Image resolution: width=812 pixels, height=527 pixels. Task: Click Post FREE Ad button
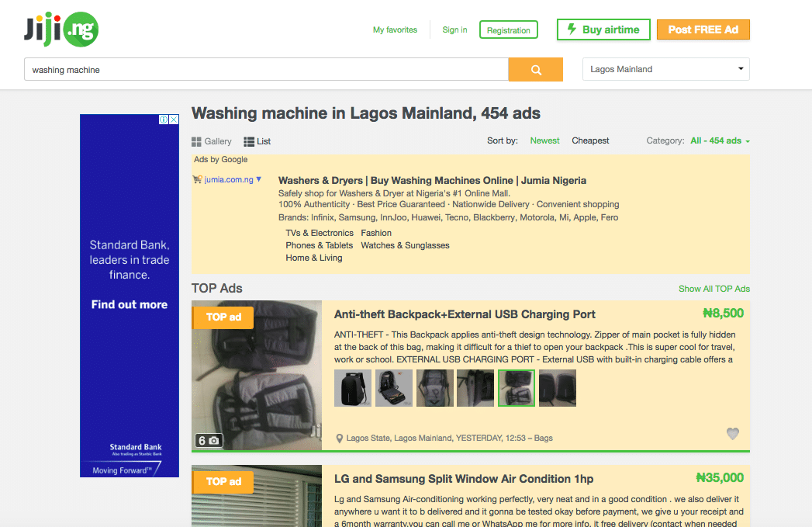(x=703, y=29)
